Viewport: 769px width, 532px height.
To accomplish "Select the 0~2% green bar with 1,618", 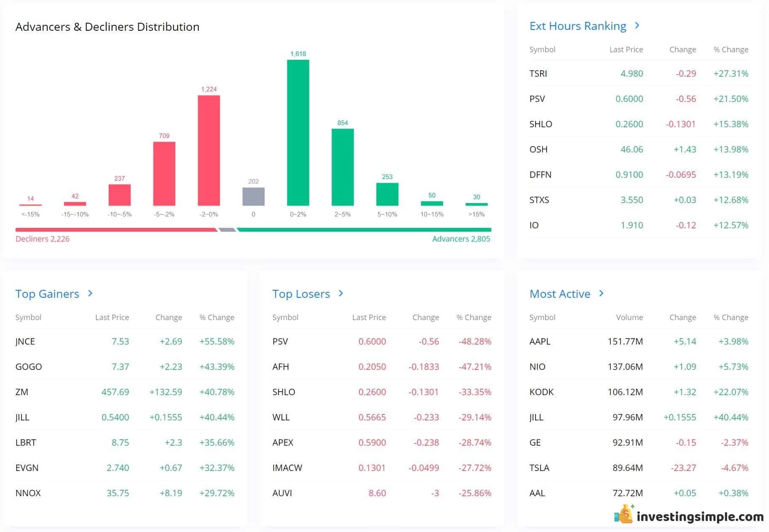I will click(298, 133).
